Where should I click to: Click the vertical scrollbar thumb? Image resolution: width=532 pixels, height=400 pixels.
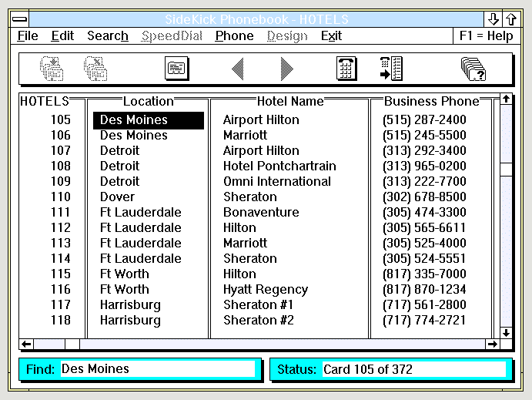pyautogui.click(x=507, y=169)
